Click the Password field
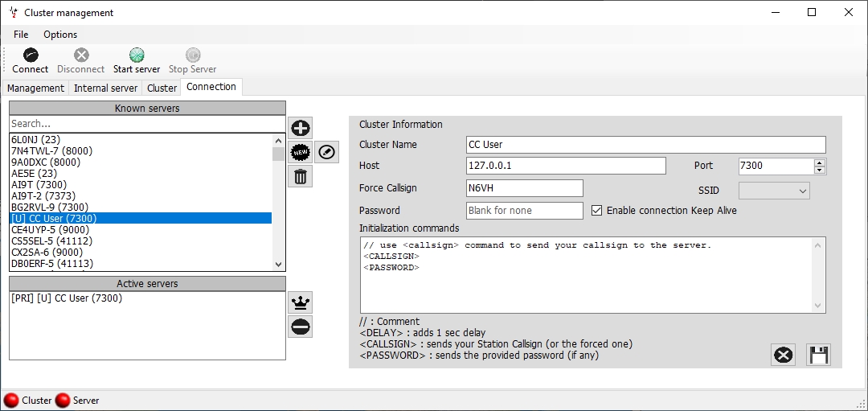The width and height of the screenshot is (868, 411). point(525,211)
